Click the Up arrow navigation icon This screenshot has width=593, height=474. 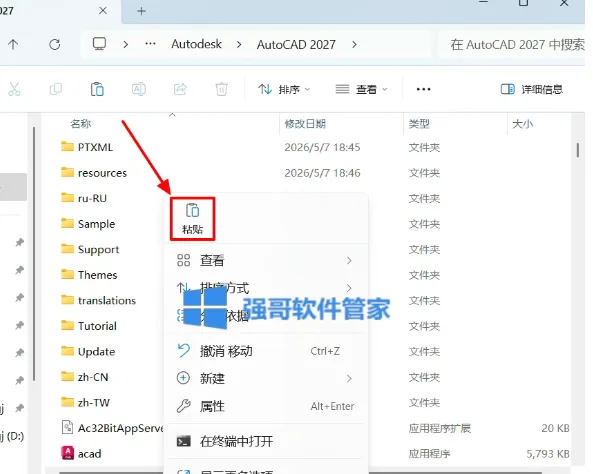point(13,45)
